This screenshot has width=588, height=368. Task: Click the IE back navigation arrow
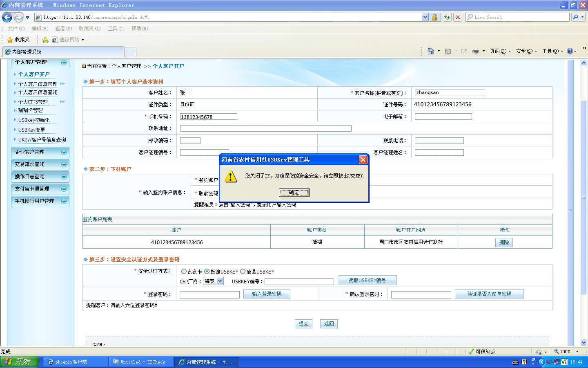(x=7, y=17)
